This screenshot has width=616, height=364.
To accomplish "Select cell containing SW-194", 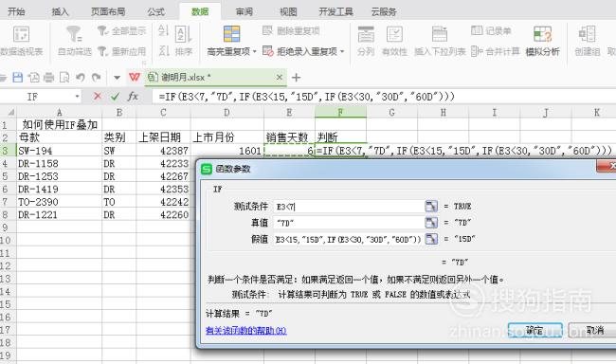I will [60, 151].
